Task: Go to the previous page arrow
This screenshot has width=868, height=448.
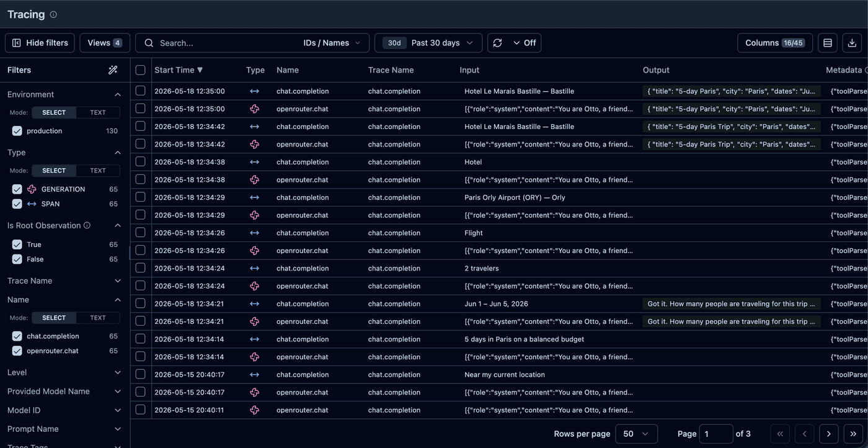Action: pos(804,434)
